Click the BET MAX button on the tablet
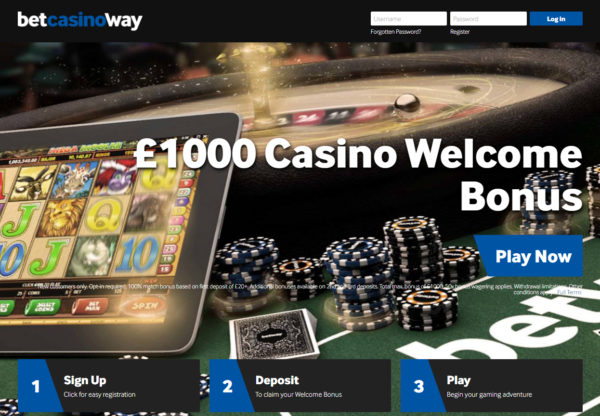Viewport: 600px width, 416px height. (90, 307)
